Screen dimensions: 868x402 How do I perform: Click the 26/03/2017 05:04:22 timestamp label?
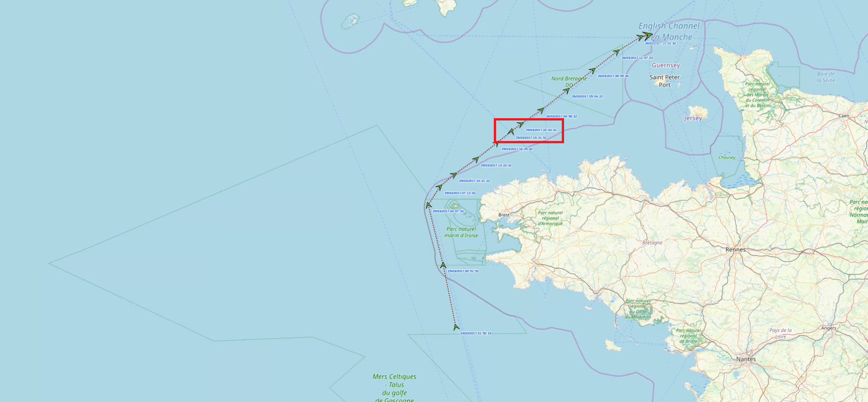[x=587, y=97]
